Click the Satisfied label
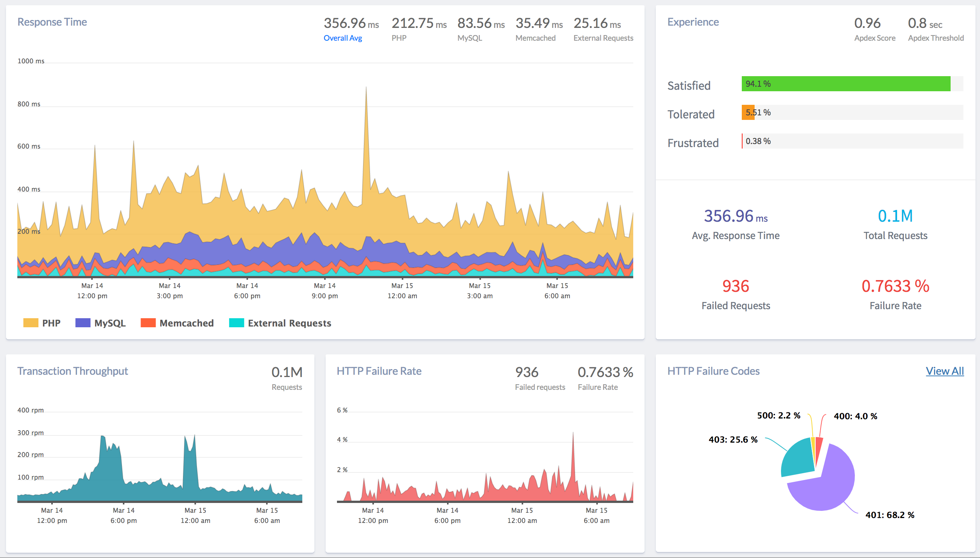980x558 pixels. point(689,86)
